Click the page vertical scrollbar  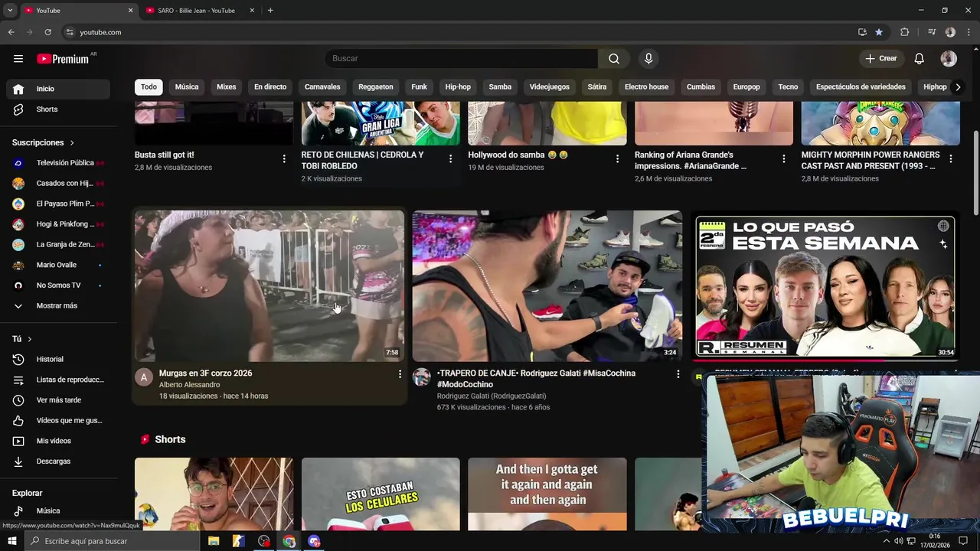(975, 174)
